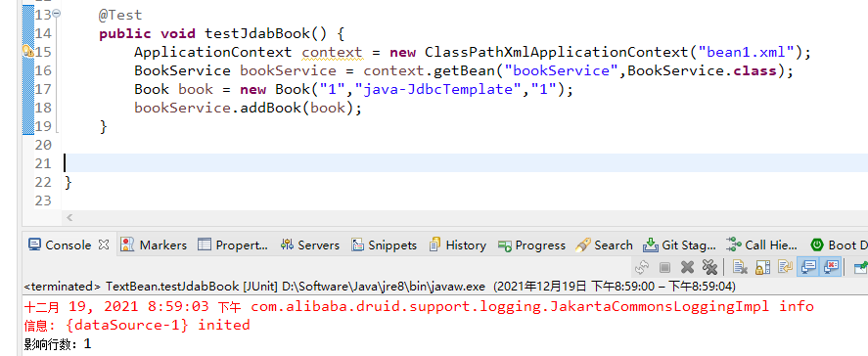Toggle Word Wrap in the console toolbar
Viewport: 868px width, 356px height.
[x=786, y=267]
